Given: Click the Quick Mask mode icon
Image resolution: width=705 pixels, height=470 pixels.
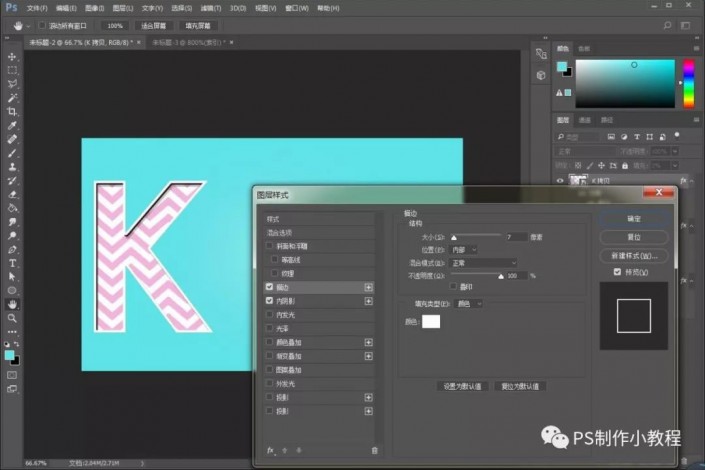Looking at the screenshot, I should (x=12, y=375).
